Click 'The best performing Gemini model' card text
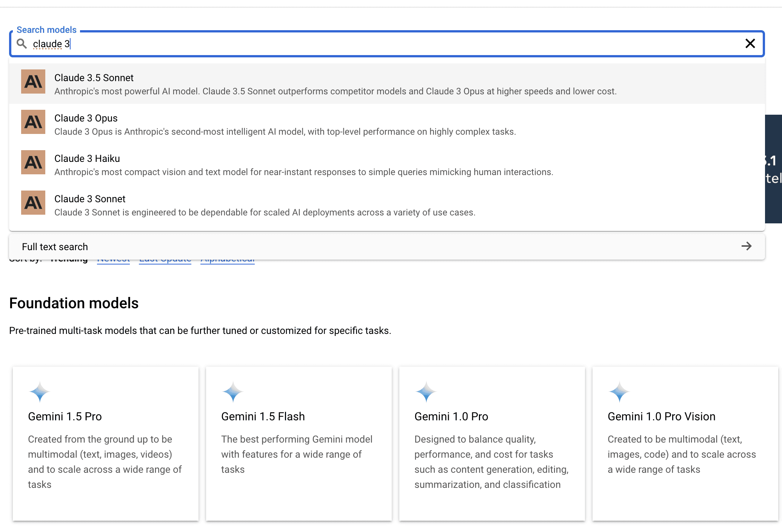Viewport: 782px width, 532px height. tap(297, 454)
